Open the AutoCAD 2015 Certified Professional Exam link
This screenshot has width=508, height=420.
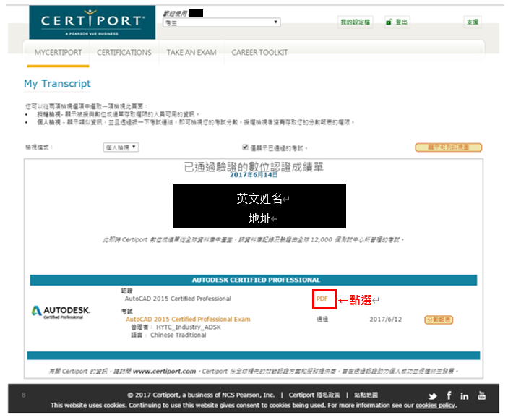188,320
